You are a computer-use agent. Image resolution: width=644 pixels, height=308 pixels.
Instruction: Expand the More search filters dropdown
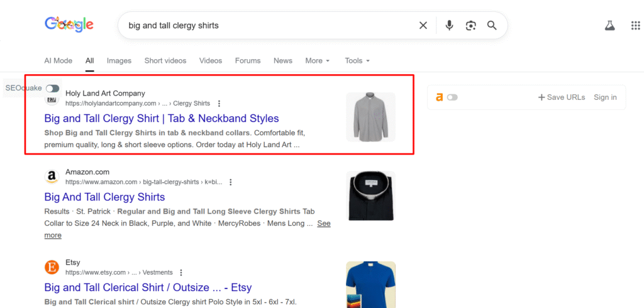(318, 61)
